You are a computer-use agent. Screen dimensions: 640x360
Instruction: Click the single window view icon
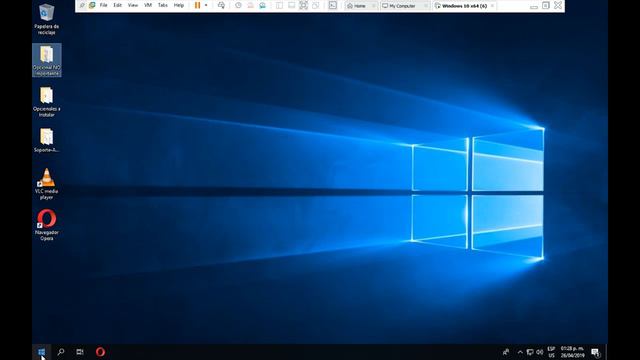(291, 5)
